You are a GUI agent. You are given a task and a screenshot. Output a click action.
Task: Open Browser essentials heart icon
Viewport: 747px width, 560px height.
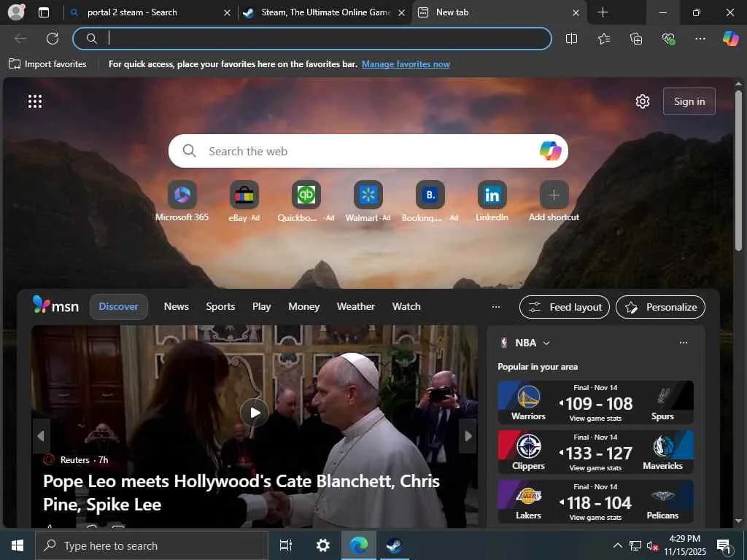pyautogui.click(x=668, y=39)
